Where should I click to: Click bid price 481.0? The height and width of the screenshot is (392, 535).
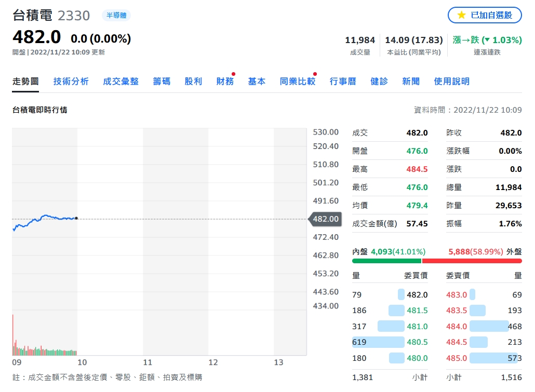pos(417,326)
